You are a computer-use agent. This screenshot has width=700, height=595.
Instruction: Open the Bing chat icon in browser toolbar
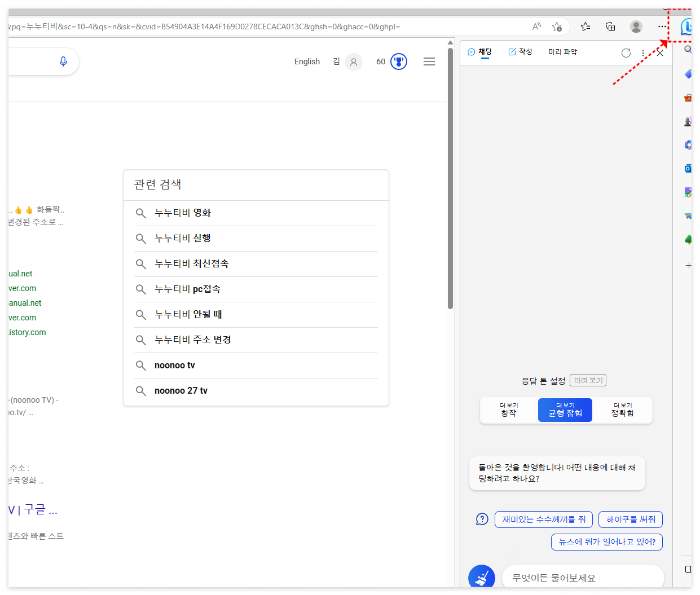tap(687, 27)
